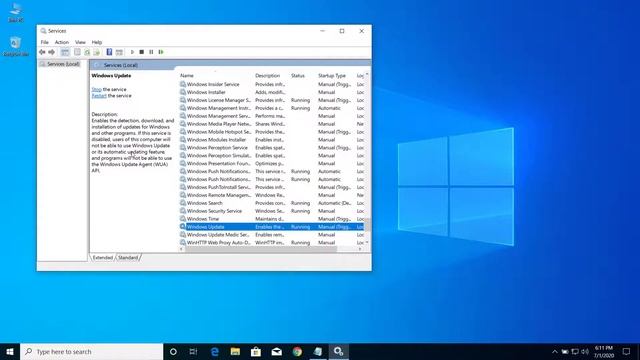Viewport: 640px width, 360px height.
Task: Switch to the Standard tab
Action: click(128, 258)
